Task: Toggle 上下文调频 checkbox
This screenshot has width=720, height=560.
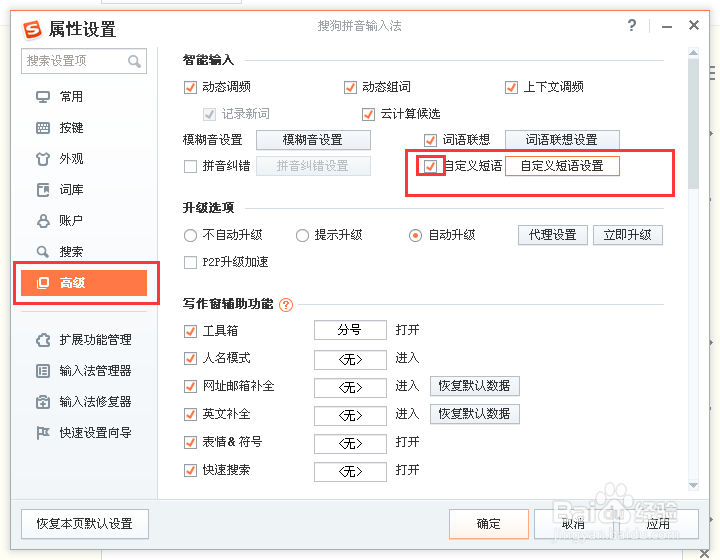Action: tap(511, 87)
